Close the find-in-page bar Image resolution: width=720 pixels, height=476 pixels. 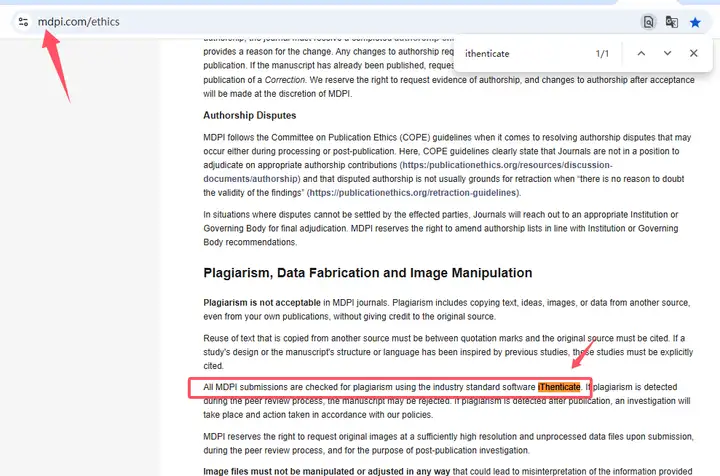pyautogui.click(x=693, y=53)
